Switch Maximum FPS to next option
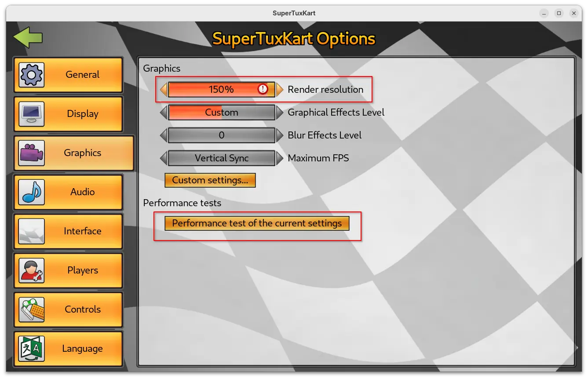The height and width of the screenshot is (379, 588). click(x=280, y=158)
